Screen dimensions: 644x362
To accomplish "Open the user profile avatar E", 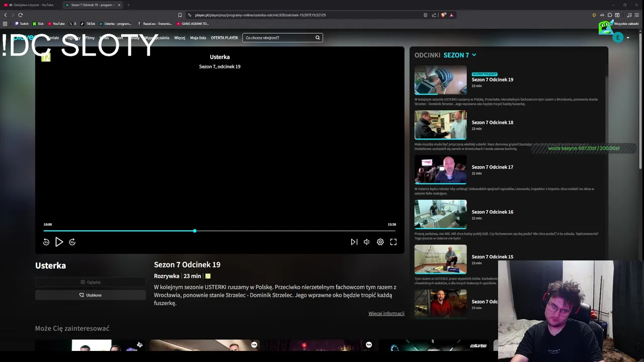I will 618,38.
